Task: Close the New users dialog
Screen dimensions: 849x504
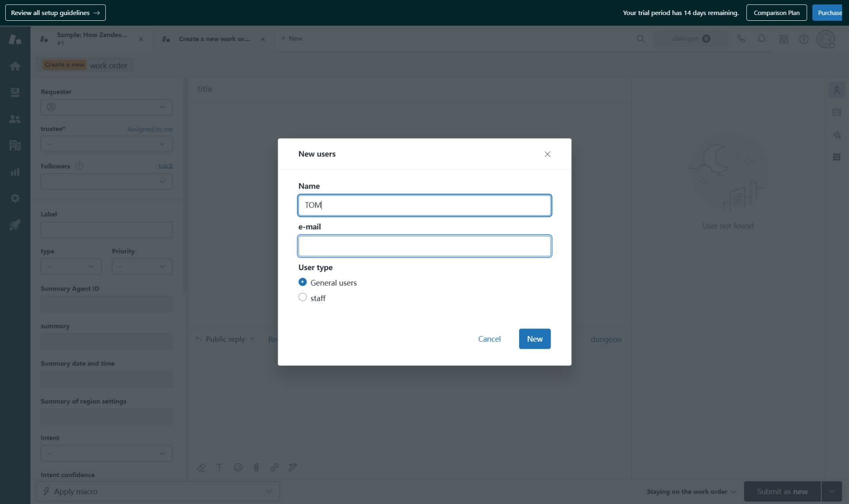Action: coord(547,154)
